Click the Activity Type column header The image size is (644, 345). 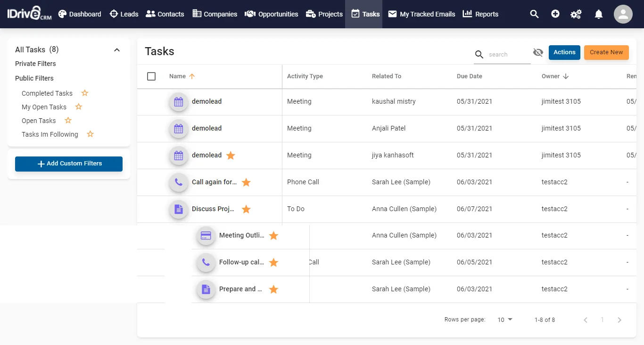(x=305, y=76)
